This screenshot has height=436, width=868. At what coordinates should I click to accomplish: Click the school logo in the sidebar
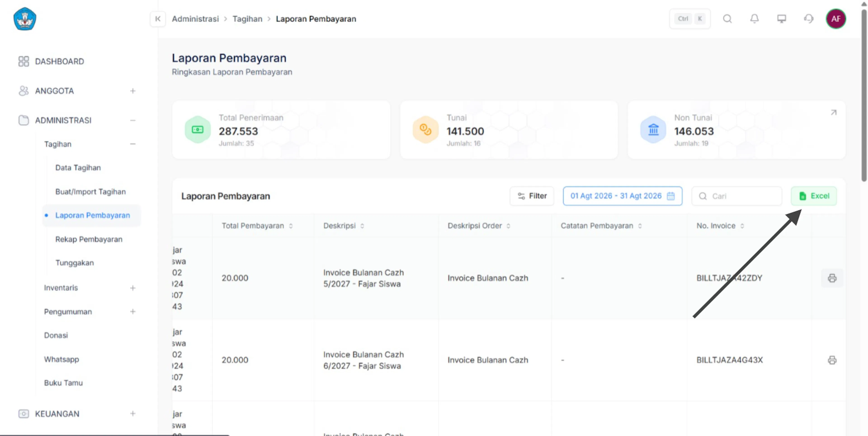25,19
